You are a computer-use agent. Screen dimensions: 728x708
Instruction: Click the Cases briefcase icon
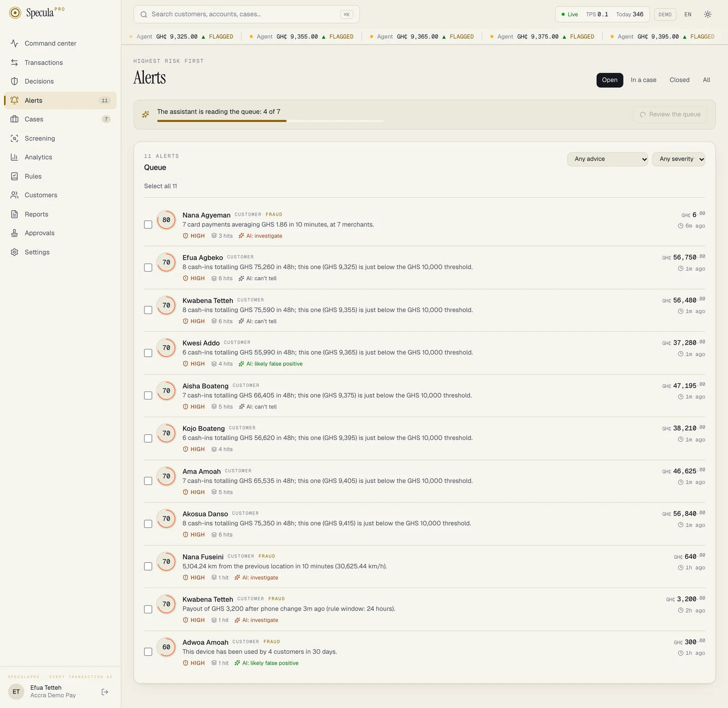point(15,119)
